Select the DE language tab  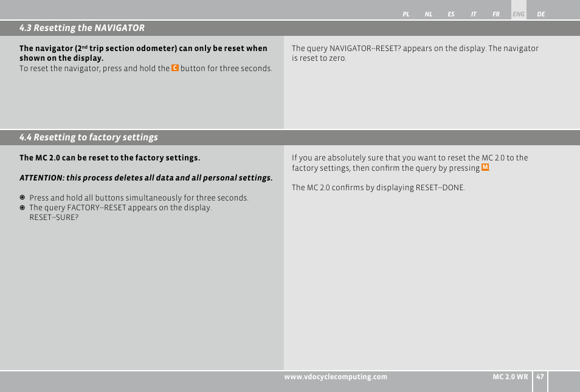point(541,15)
